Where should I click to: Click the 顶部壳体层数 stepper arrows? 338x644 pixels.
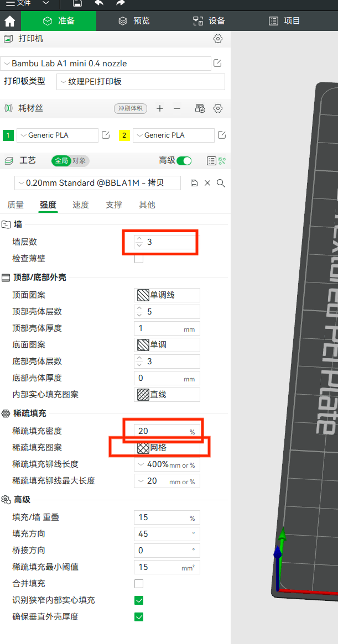tap(139, 312)
